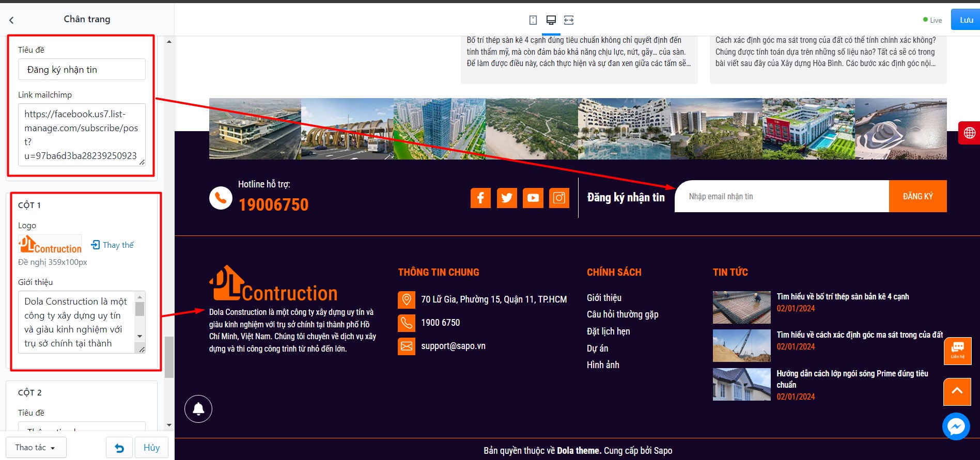Open the Hình ảnh link
Screen dimensions: 980x460
[603, 365]
